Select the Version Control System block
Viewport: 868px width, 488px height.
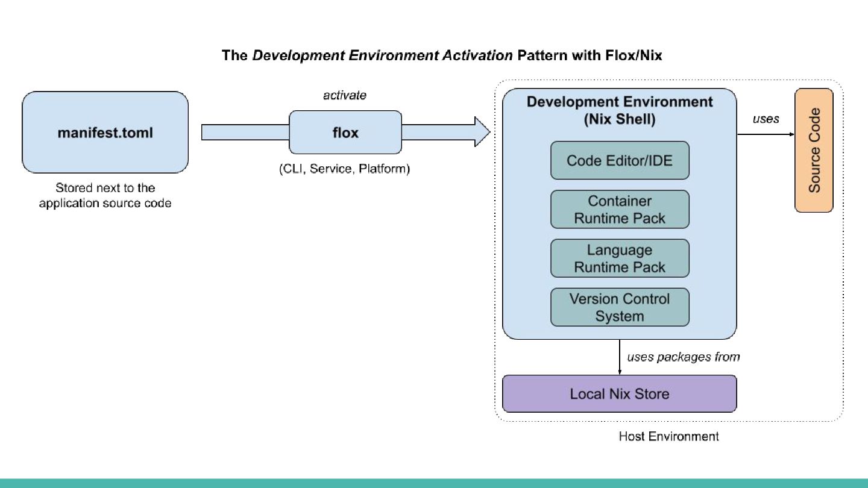click(x=620, y=307)
